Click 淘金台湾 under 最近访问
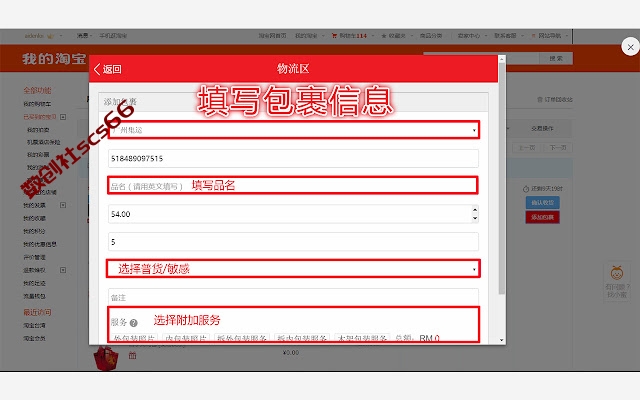The image size is (640, 400). (34, 326)
